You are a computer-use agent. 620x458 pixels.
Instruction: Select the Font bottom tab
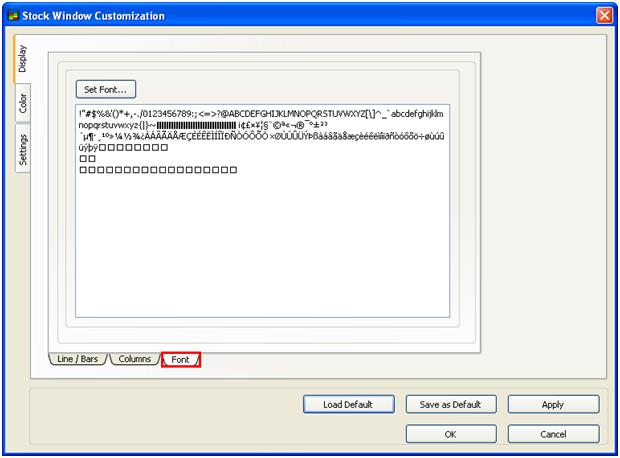[x=181, y=359]
